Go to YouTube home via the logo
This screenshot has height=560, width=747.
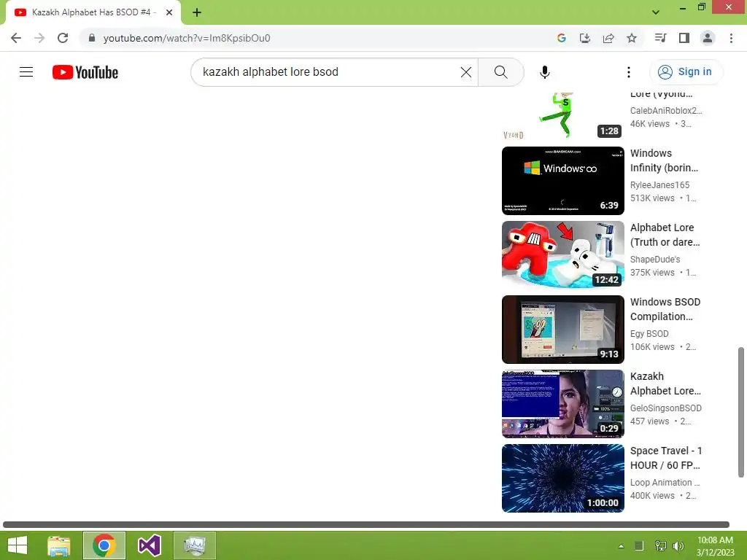point(85,72)
